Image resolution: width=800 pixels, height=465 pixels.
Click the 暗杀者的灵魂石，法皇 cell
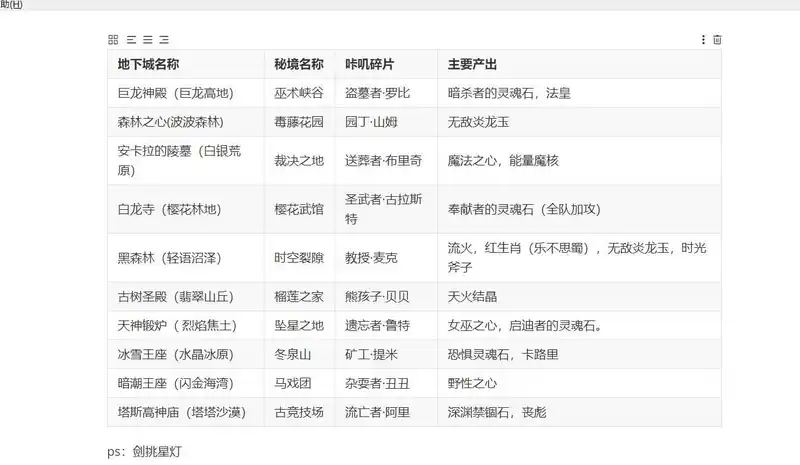(579, 93)
